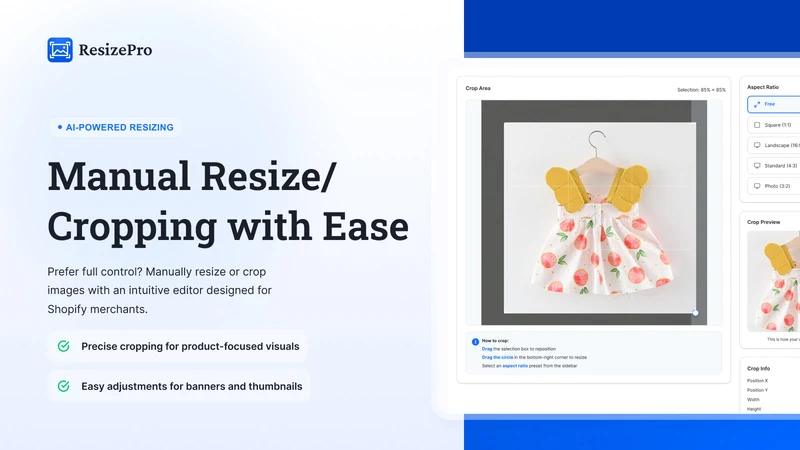The height and width of the screenshot is (450, 800).
Task: Click the blue info icon in How to crop
Action: coord(476,342)
